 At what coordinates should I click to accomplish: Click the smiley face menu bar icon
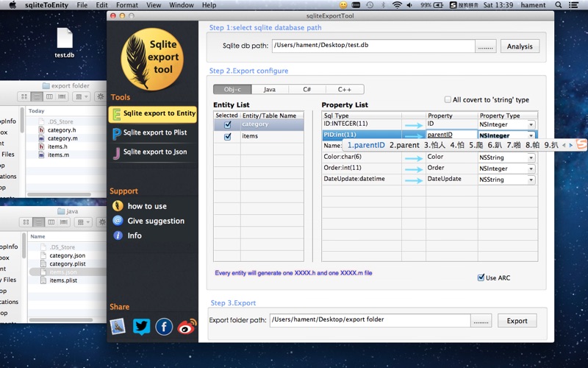pyautogui.click(x=343, y=5)
